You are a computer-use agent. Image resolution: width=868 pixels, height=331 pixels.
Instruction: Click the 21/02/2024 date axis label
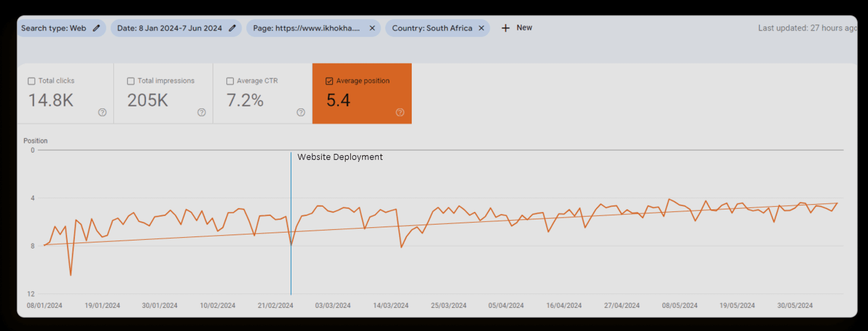[x=276, y=306]
